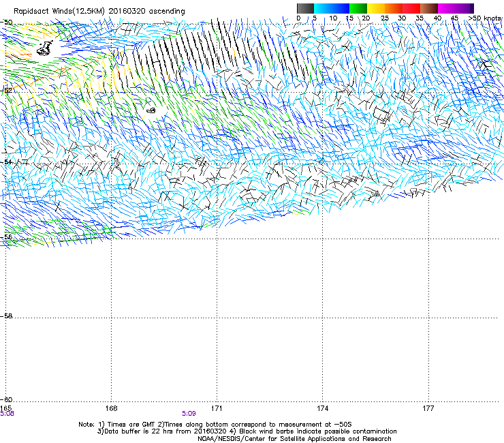Click the cyan-to-blue 5-15 knots legend gradient
This screenshot has height=443, width=504.
332,8
